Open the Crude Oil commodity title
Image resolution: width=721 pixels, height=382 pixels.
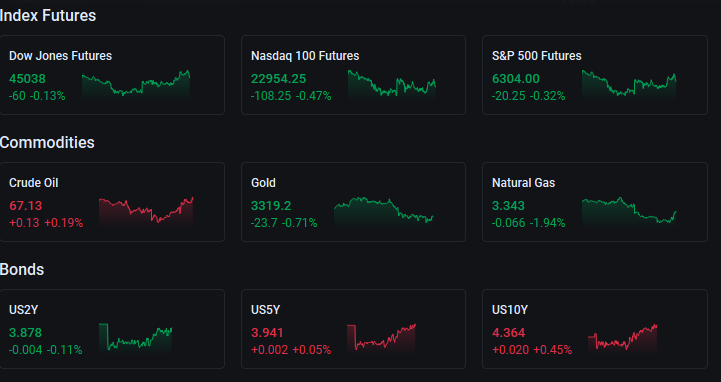pos(34,182)
